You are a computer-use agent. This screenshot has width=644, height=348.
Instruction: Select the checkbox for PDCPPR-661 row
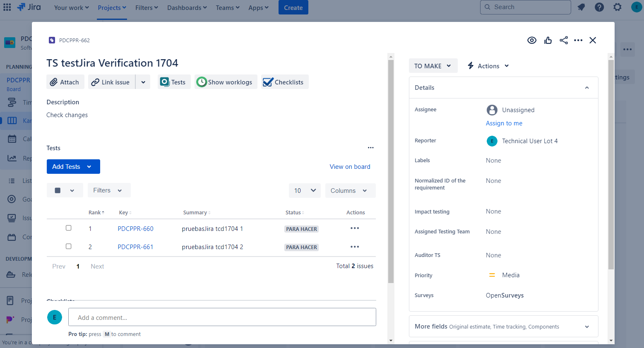tap(69, 247)
